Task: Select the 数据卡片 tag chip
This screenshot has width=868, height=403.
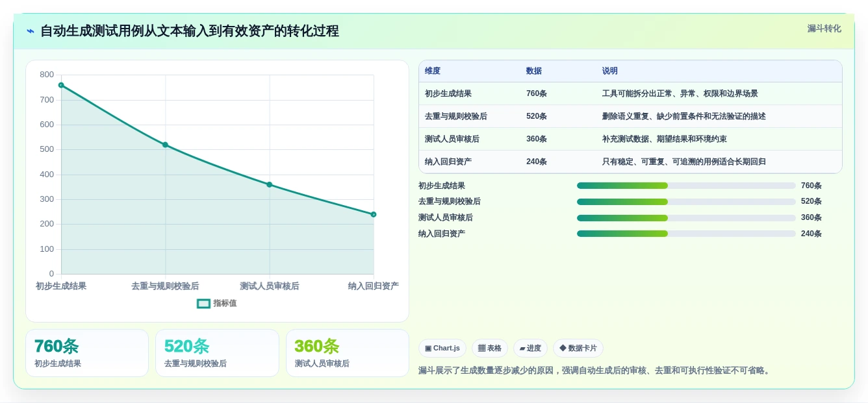Action: [x=578, y=348]
